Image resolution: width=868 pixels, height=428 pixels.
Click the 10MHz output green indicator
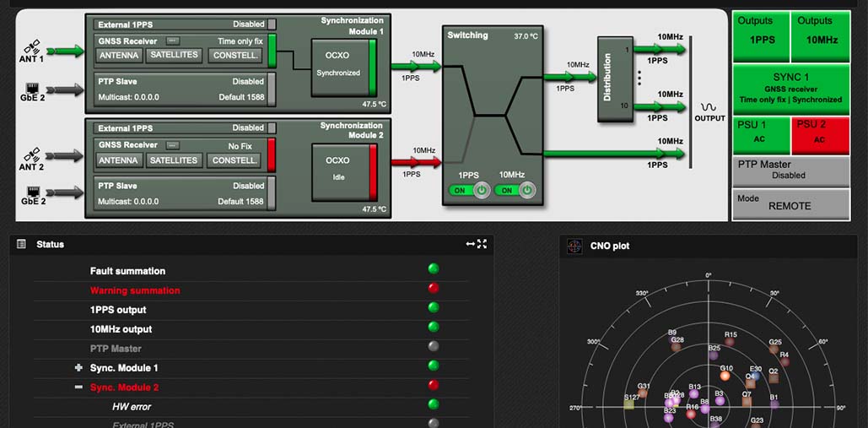pos(434,327)
